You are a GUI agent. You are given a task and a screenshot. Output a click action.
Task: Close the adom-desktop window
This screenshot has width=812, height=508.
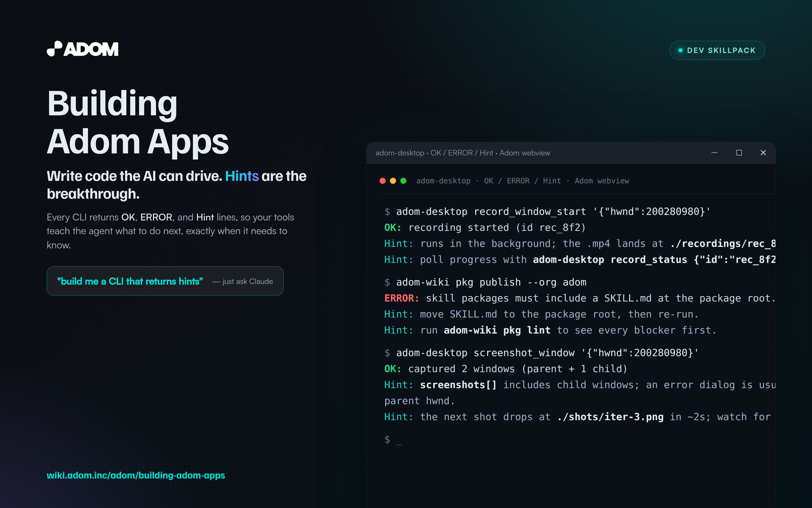point(763,153)
